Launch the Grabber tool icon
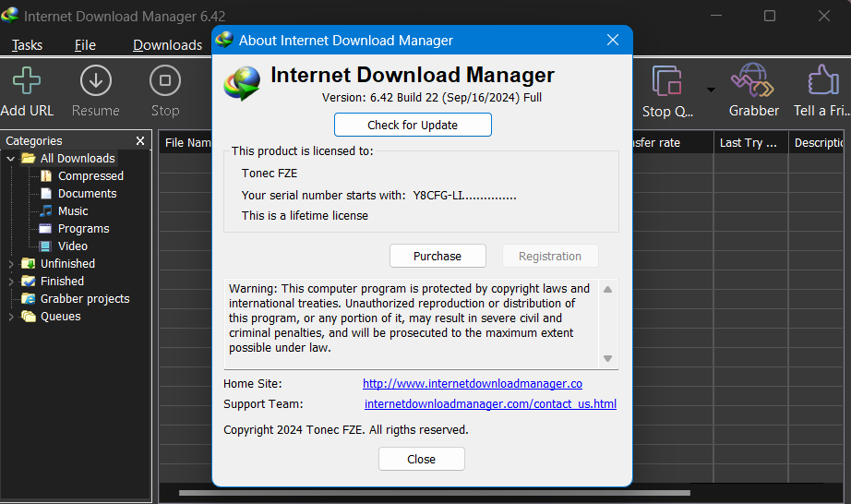 tap(752, 80)
